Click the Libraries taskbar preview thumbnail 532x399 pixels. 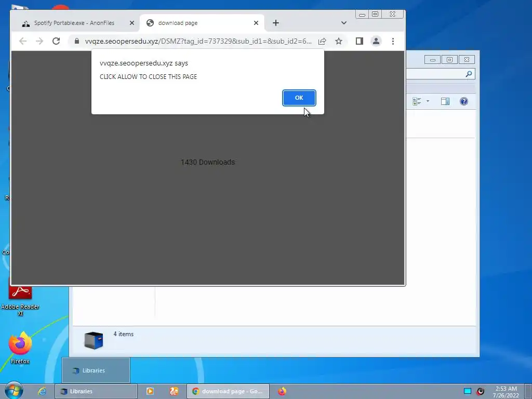click(96, 370)
